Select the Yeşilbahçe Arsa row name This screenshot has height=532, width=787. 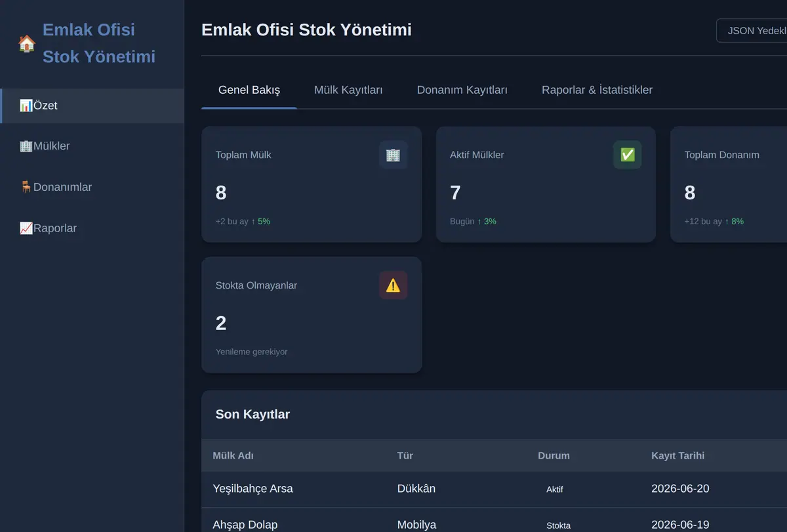[252, 489]
